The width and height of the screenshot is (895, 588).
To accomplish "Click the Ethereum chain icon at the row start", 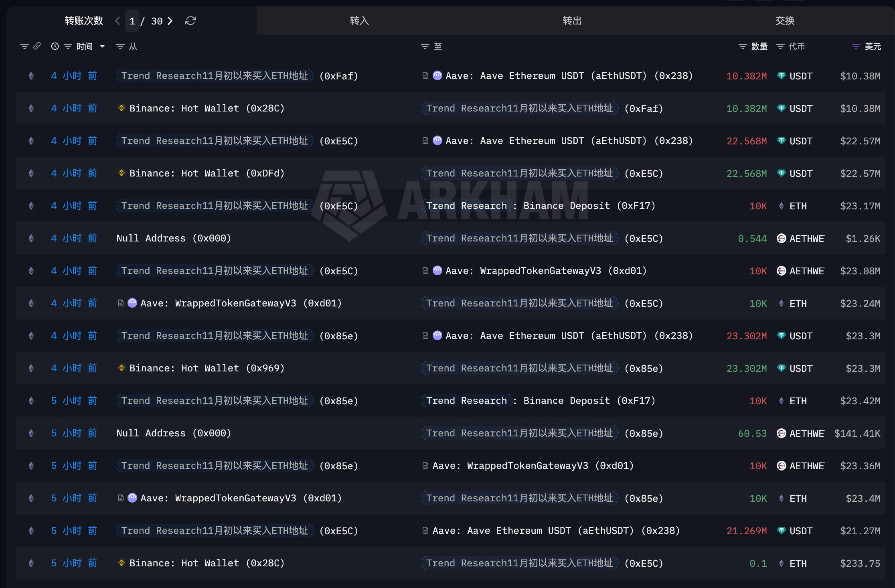I will [x=31, y=75].
